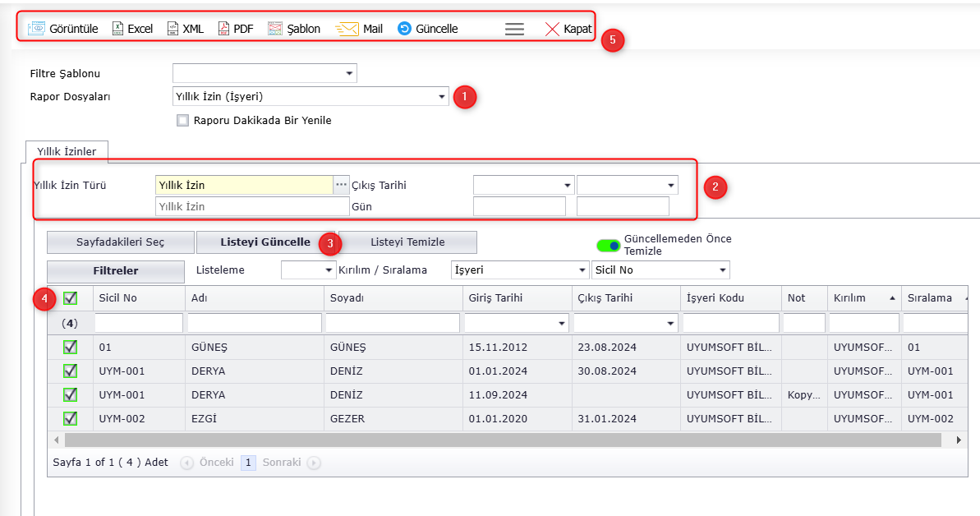Click the Soyadı column filter field
Viewport: 980px width, 516px height.
point(393,323)
